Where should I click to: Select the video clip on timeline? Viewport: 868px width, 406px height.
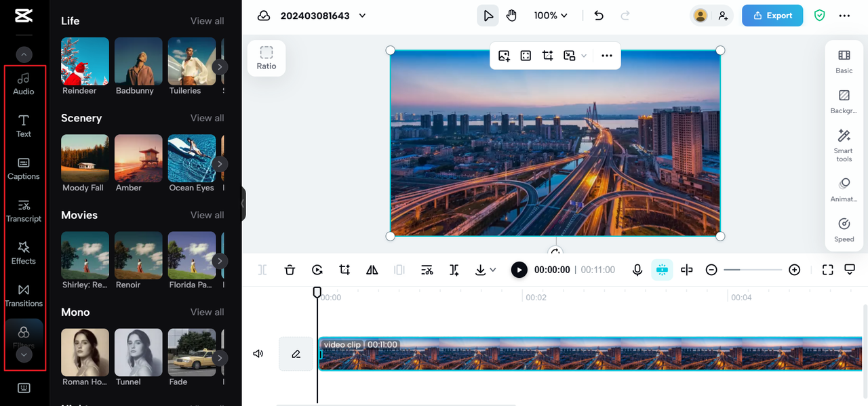590,354
